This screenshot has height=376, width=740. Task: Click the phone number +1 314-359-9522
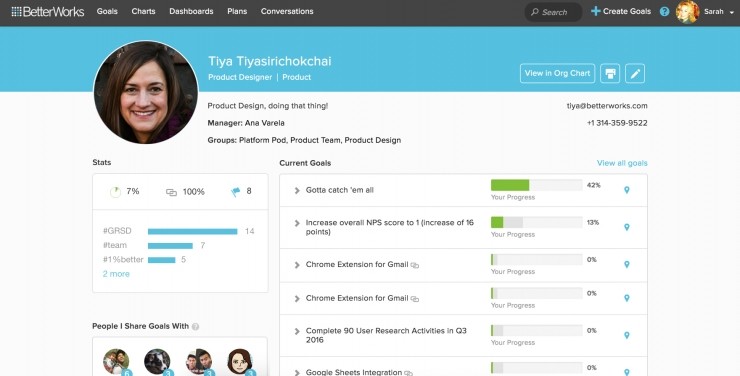[x=617, y=123]
